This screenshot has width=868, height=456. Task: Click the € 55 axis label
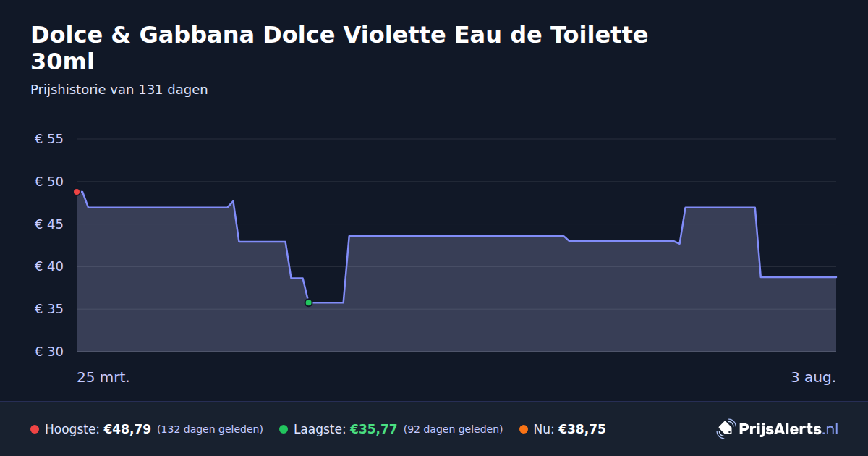click(49, 139)
